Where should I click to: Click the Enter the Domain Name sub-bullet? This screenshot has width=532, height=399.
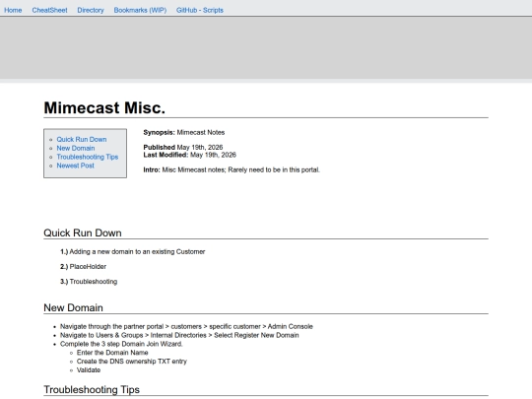[x=112, y=353]
